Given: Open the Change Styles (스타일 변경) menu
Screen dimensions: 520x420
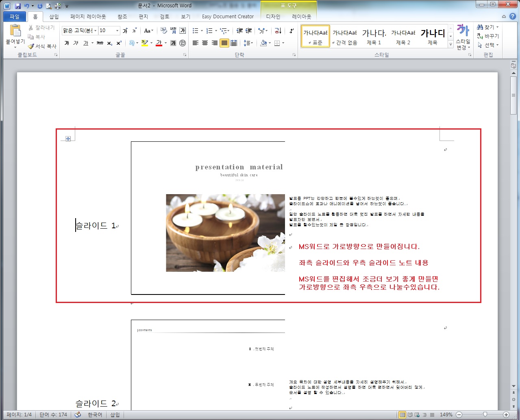Looking at the screenshot, I should (x=463, y=37).
